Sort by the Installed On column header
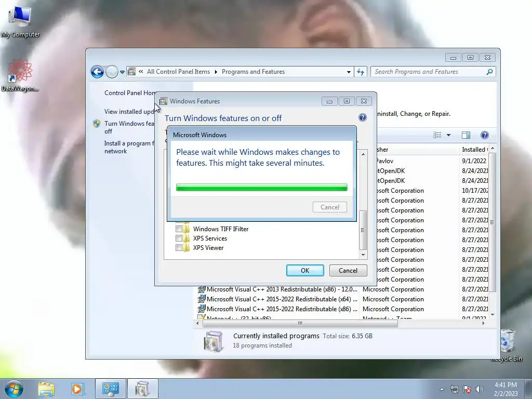Image resolution: width=532 pixels, height=399 pixels. point(474,150)
